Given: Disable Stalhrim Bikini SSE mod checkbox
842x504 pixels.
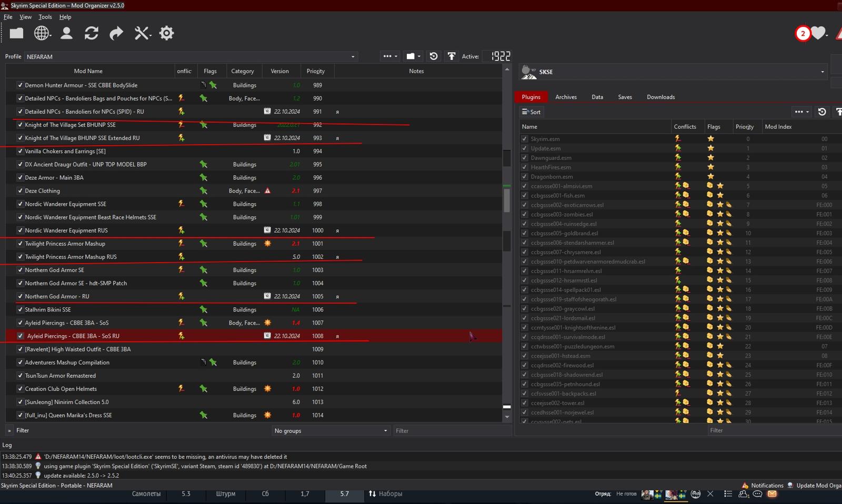Looking at the screenshot, I should click(x=20, y=309).
